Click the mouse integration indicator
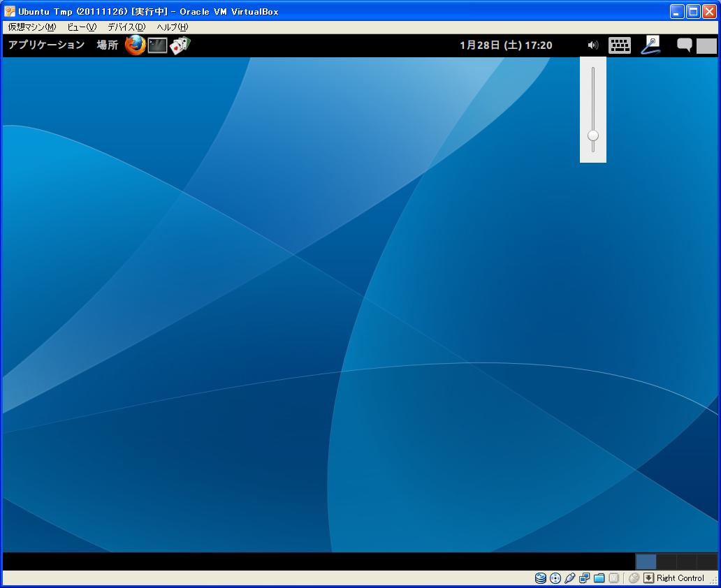Image resolution: width=721 pixels, height=588 pixels. (x=634, y=578)
